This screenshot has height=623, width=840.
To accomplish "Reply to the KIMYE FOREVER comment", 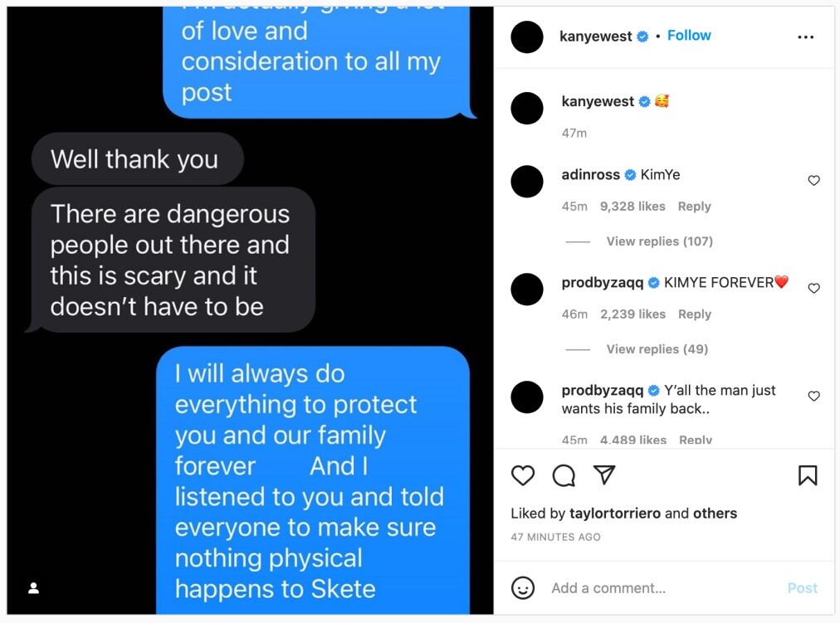I will tap(694, 314).
